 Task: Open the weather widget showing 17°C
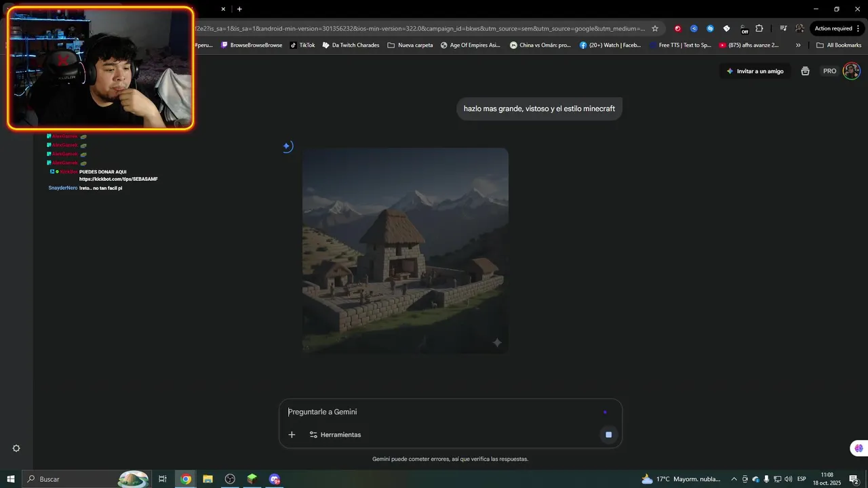coord(682,479)
